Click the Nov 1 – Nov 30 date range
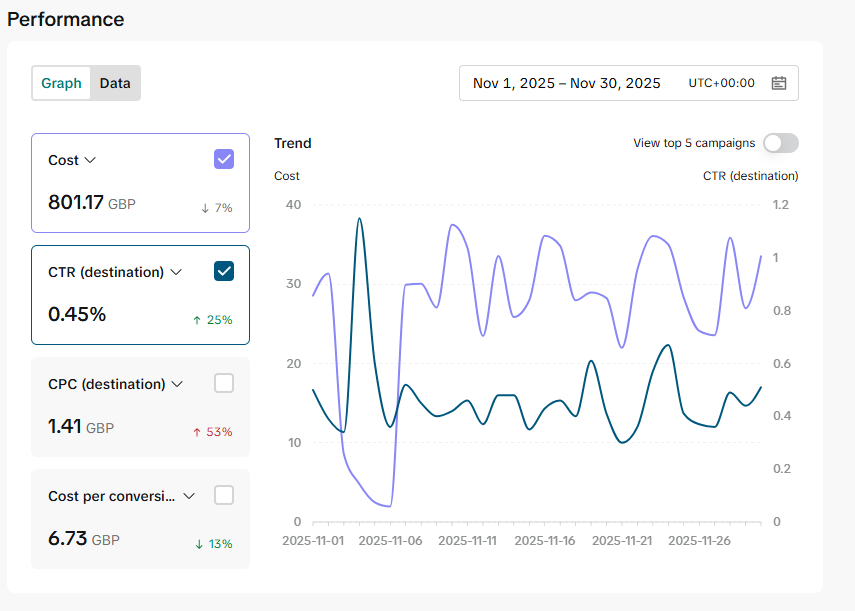855x611 pixels. pyautogui.click(x=566, y=83)
